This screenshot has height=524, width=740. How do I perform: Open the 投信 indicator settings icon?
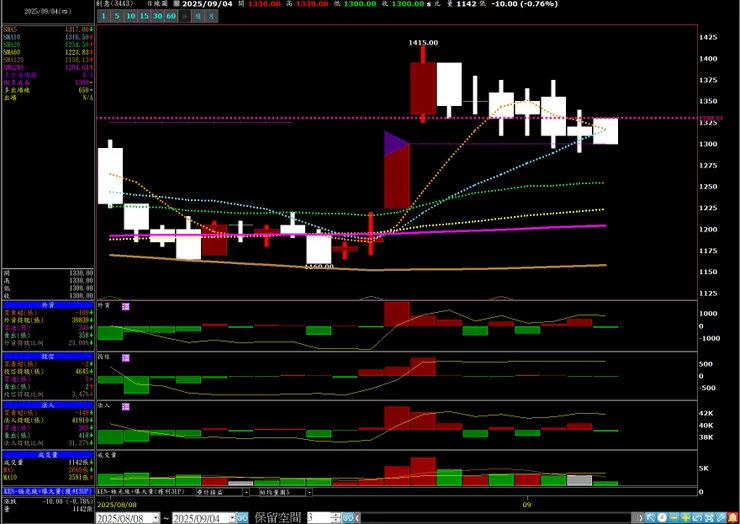coord(126,358)
